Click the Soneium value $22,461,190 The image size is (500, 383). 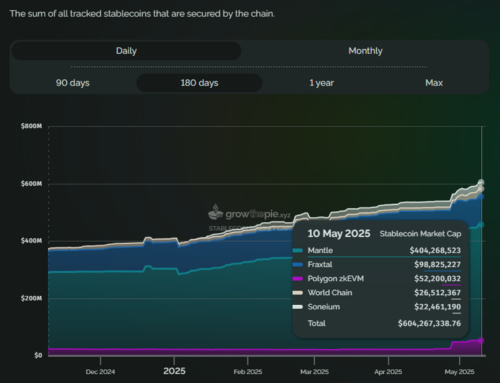coord(437,307)
